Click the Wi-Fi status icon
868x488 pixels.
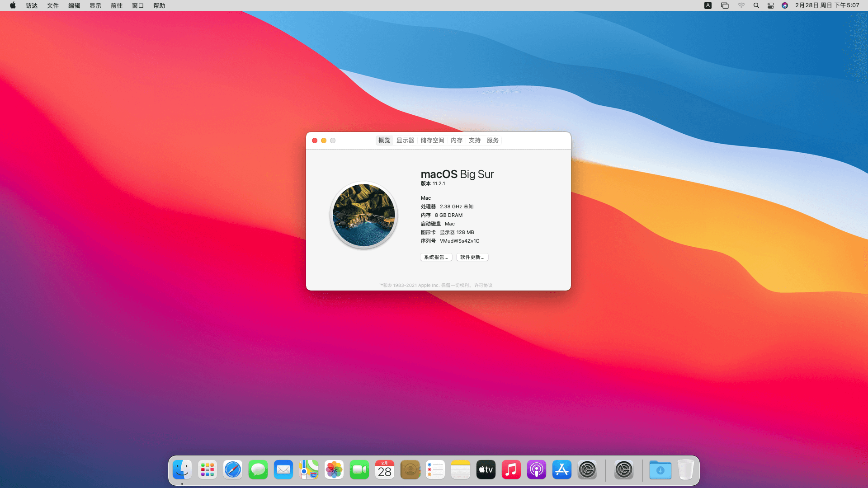(x=741, y=5)
